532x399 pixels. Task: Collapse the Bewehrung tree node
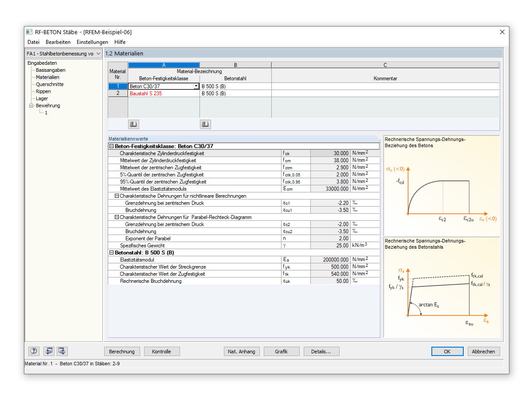coord(31,106)
